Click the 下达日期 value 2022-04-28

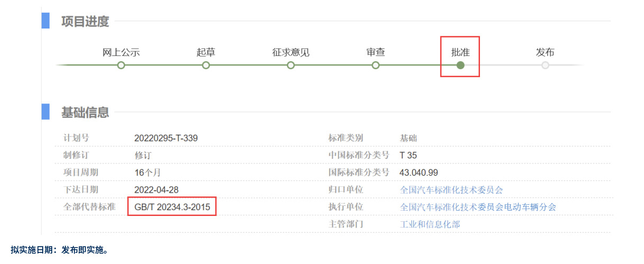(158, 190)
